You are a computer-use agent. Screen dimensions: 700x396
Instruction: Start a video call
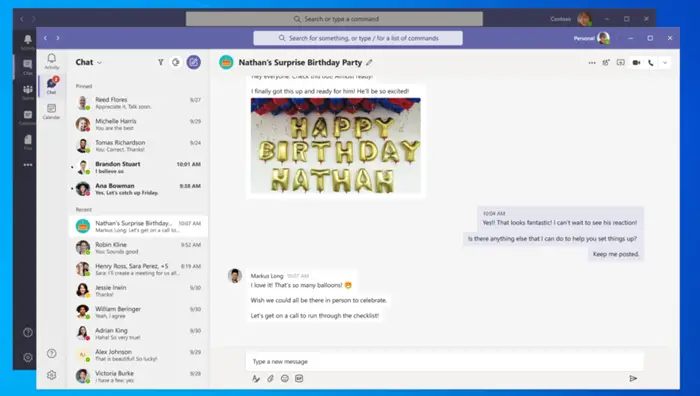click(x=636, y=63)
